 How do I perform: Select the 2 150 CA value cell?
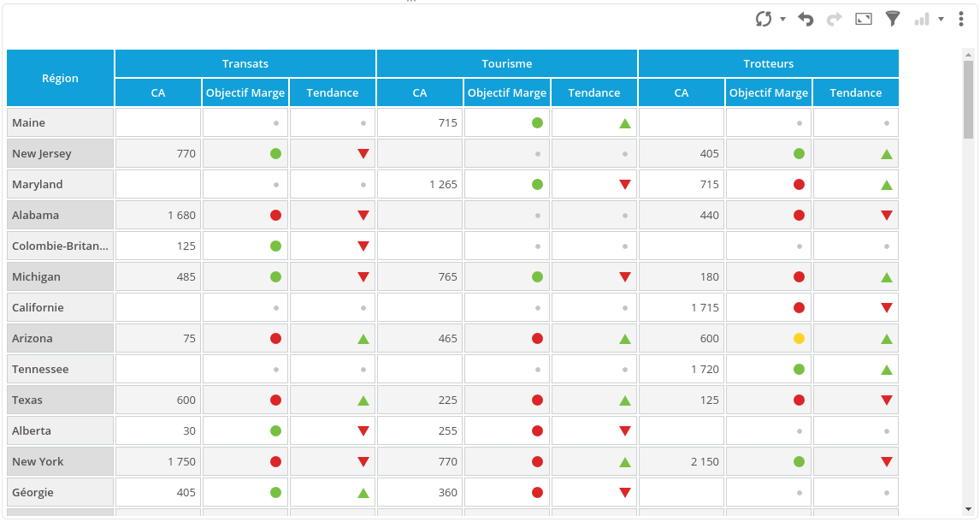coord(682,462)
